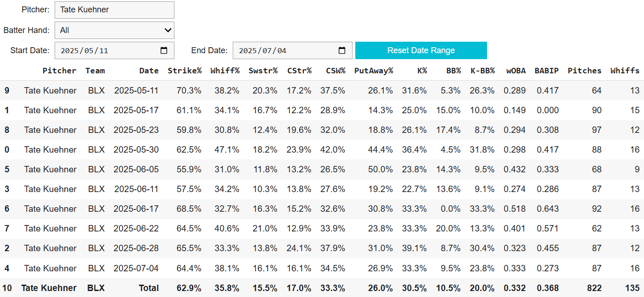Click the Date column header
644x297 pixels.
coord(149,71)
